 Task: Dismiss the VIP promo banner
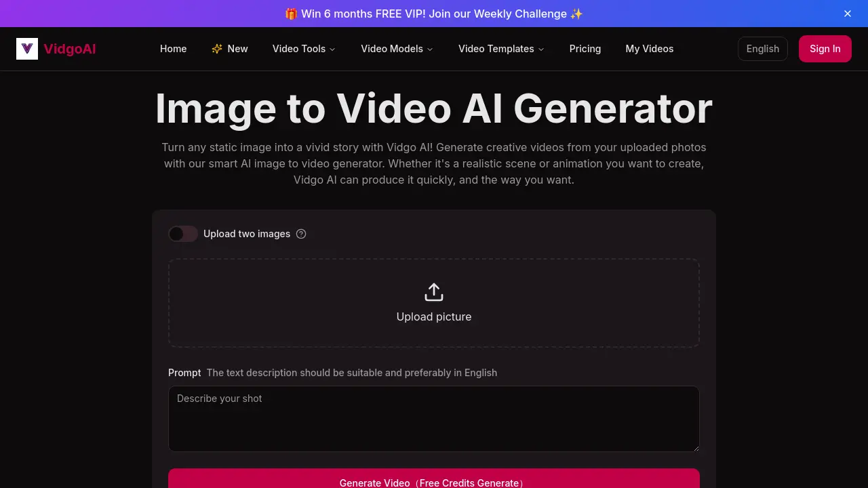847,14
